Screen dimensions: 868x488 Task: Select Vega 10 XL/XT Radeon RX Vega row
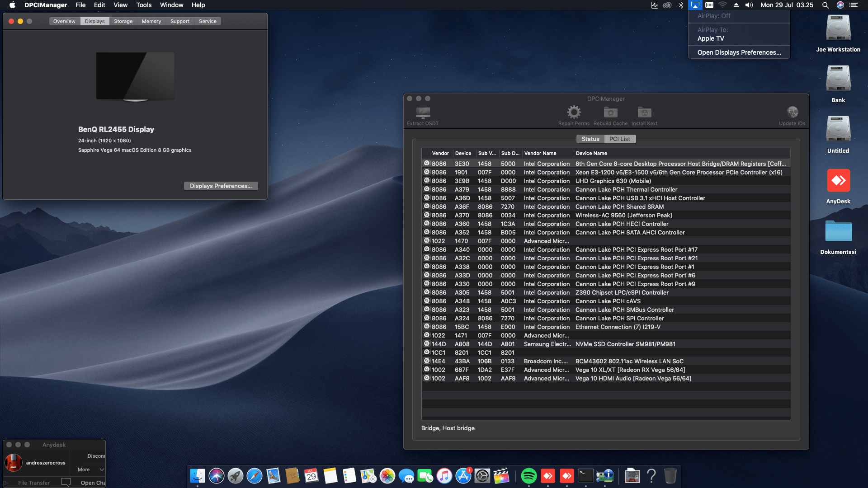(x=606, y=370)
